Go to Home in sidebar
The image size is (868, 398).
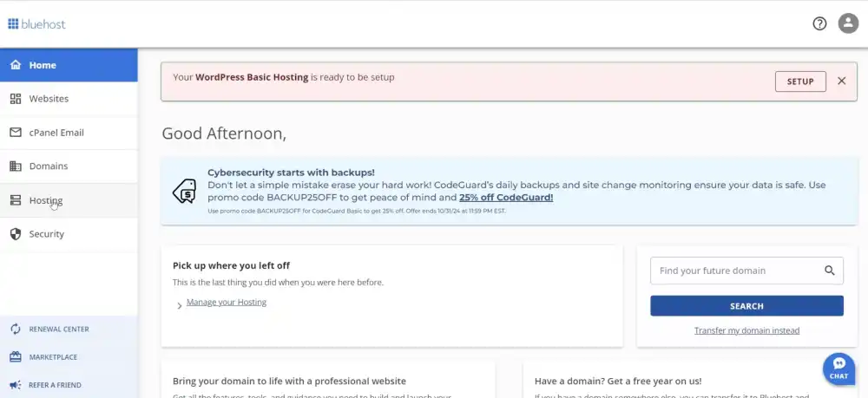(69, 65)
